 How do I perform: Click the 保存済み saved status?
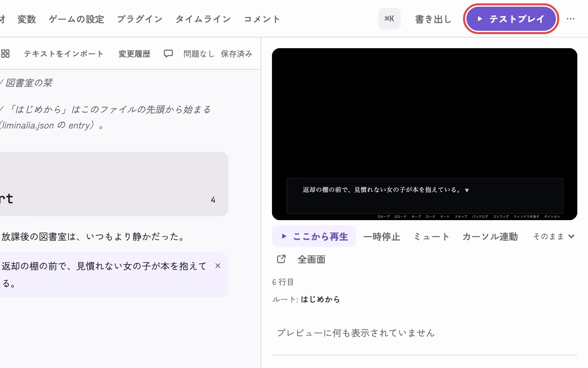pos(237,54)
